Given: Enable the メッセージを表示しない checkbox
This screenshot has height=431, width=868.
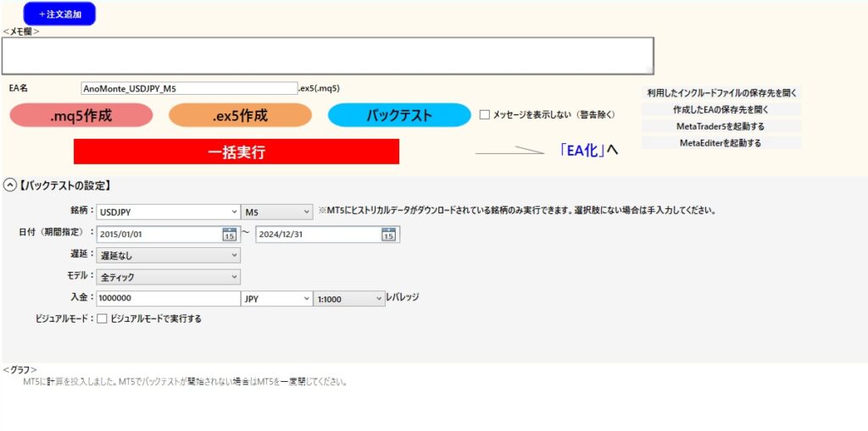Looking at the screenshot, I should [x=485, y=114].
